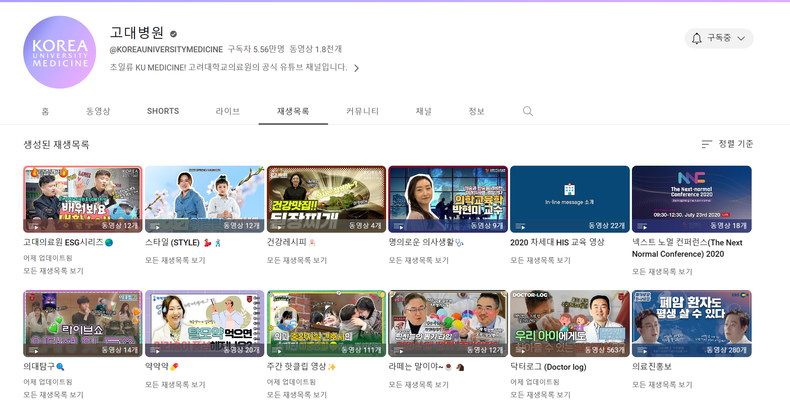Click 모든 재생목록 보기 under 고대의료원 ESG시리즈
790x406 pixels.
pos(53,271)
